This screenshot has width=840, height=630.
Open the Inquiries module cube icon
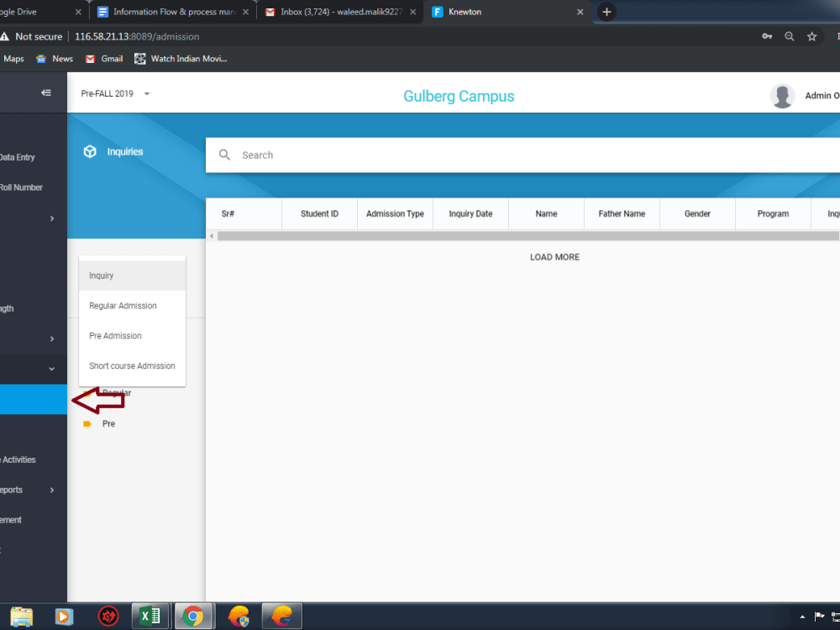pos(90,151)
